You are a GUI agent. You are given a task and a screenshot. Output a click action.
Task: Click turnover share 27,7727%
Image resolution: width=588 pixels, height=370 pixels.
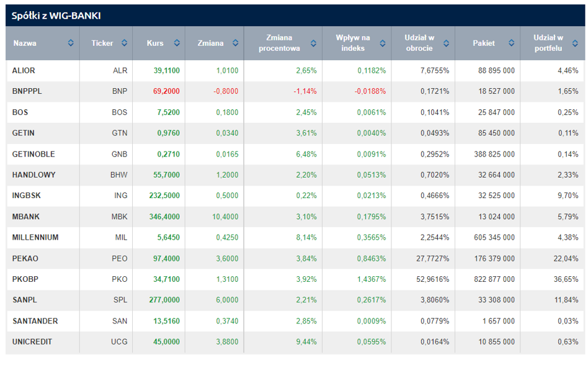click(432, 258)
